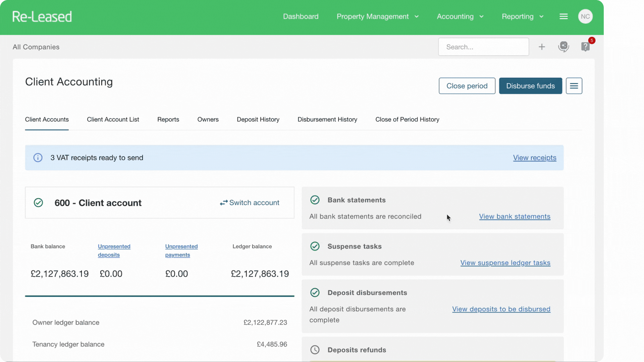Image resolution: width=644 pixels, height=362 pixels.
Task: Focus the Search input field
Action: click(484, 47)
